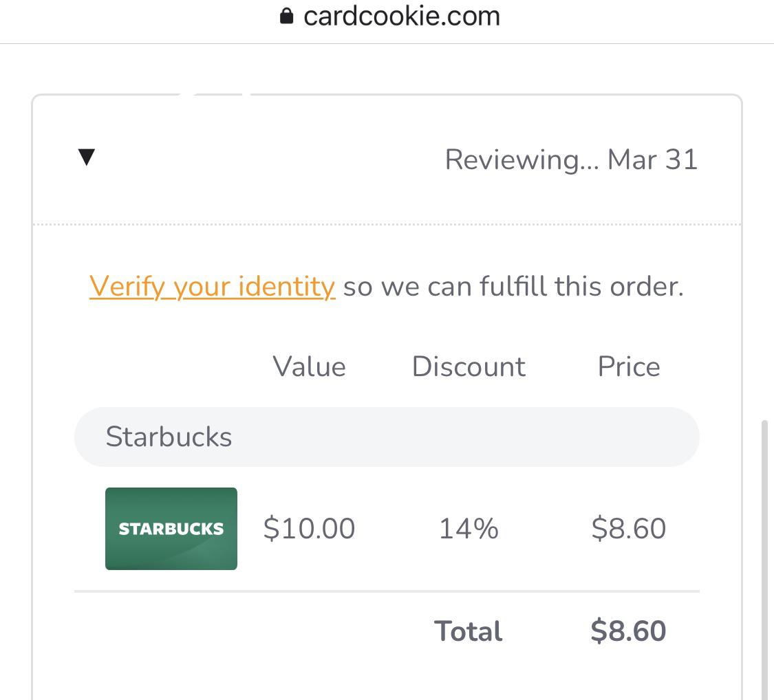The height and width of the screenshot is (700, 774).
Task: Click the Total label
Action: tap(468, 631)
